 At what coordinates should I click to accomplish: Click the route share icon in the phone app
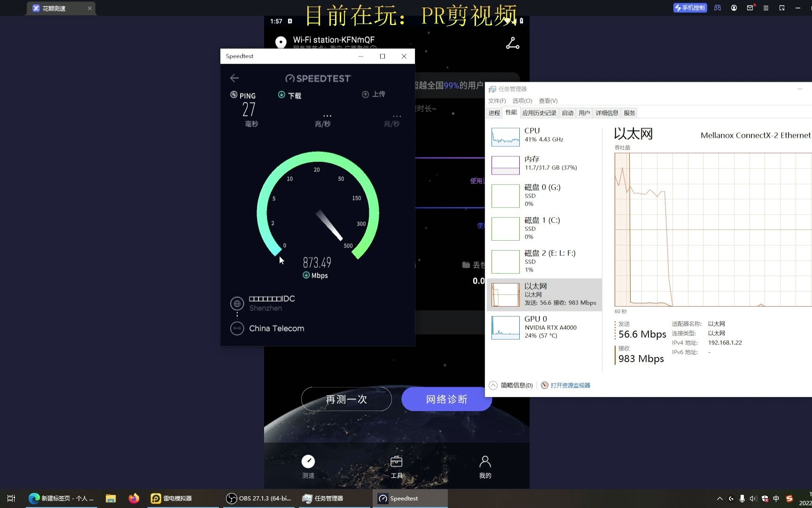pyautogui.click(x=513, y=43)
